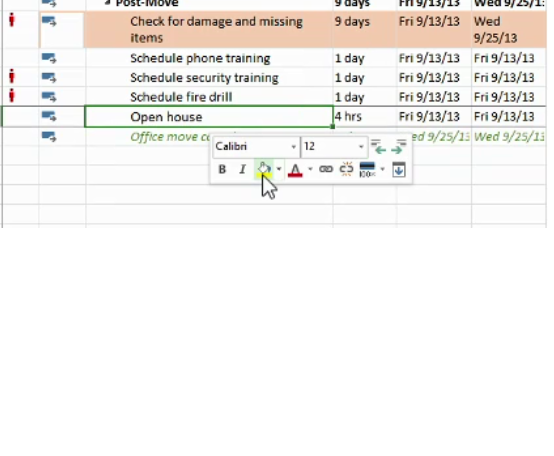Viewport: 554px width, 456px height.
Task: Open the font size dropdown arrow
Action: [361, 147]
